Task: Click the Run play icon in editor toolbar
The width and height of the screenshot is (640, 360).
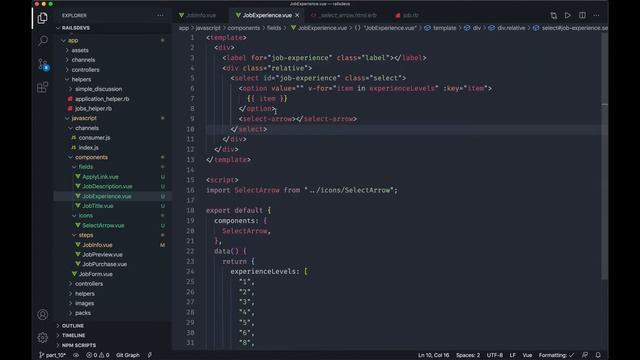Action: [x=568, y=16]
